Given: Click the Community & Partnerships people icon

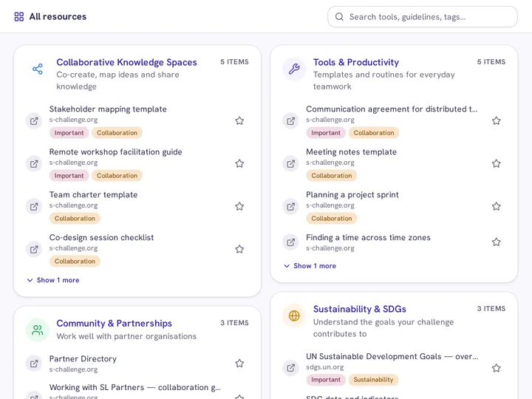Looking at the screenshot, I should (x=38, y=330).
